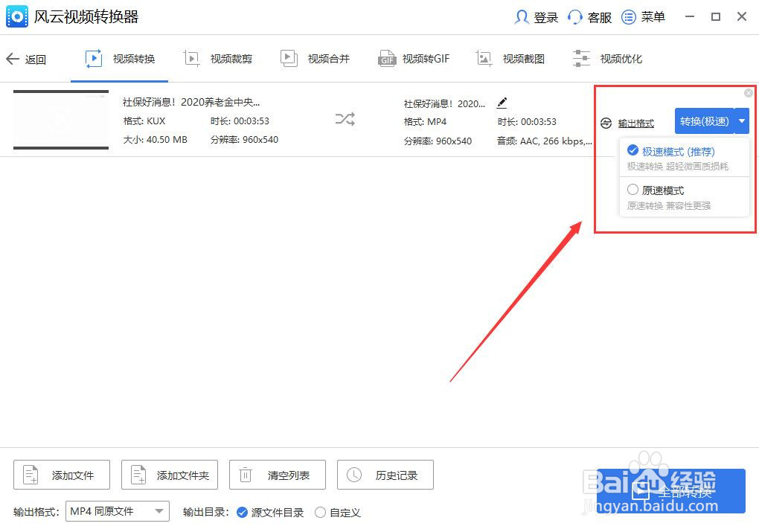The height and width of the screenshot is (532, 759).
Task: Open the conversion speed dropdown arrow
Action: point(741,121)
